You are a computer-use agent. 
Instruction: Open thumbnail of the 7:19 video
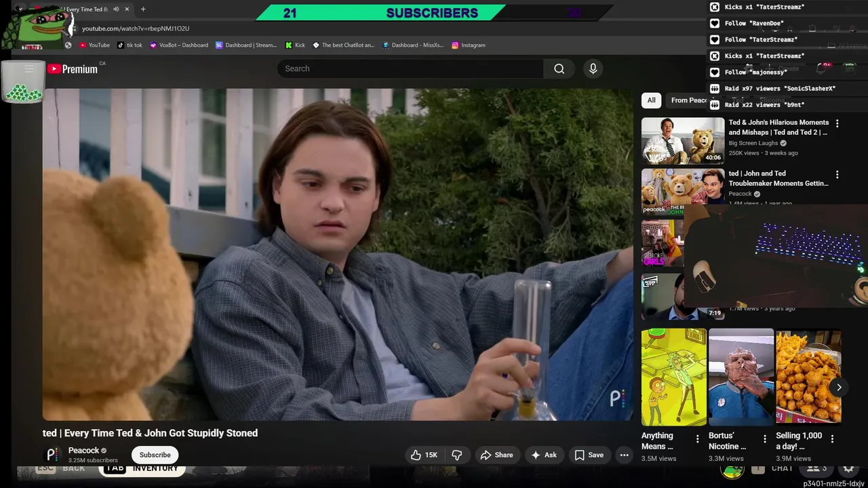[683, 296]
